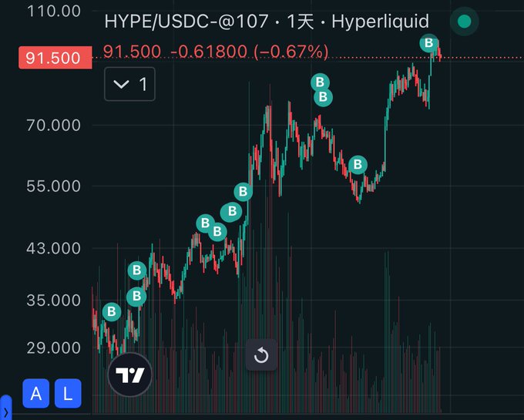
Task: Collapse the indicator legend chevron with number 1
Action: coord(129,84)
